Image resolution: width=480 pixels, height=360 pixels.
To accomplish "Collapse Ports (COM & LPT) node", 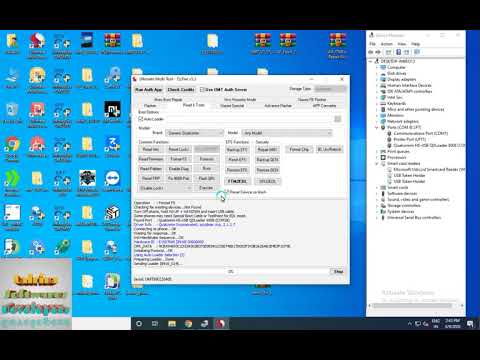I will pos(377,127).
